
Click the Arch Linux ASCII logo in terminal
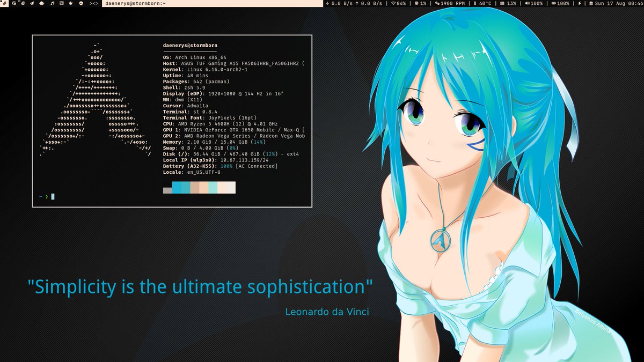pyautogui.click(x=96, y=100)
